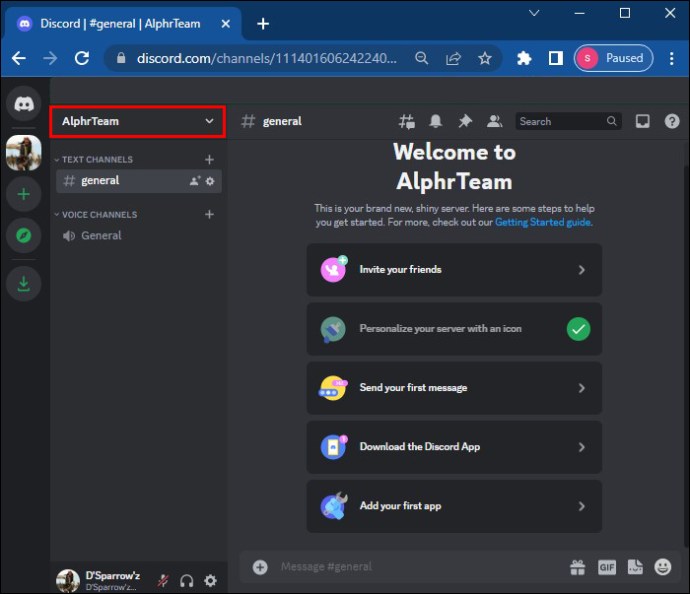
Task: Toggle notification settings bell icon
Action: pos(436,121)
